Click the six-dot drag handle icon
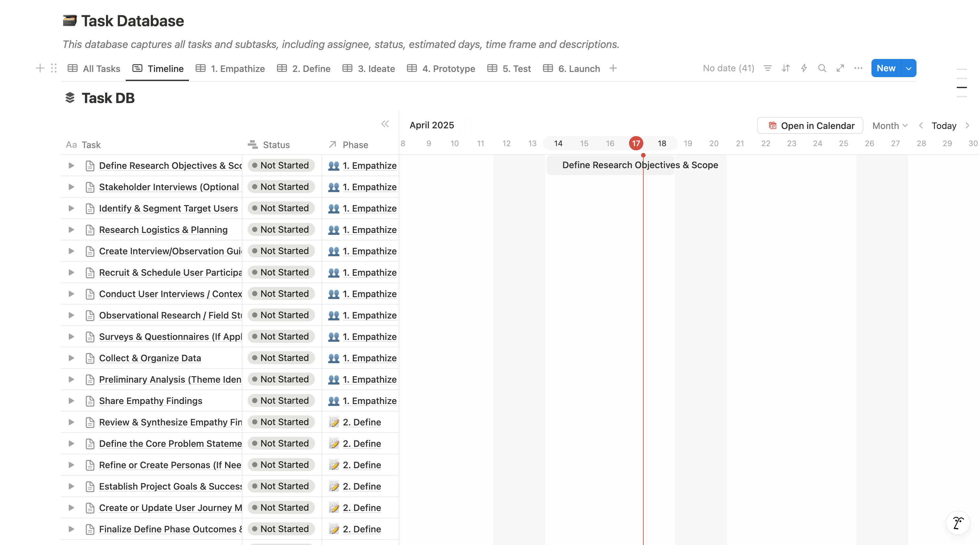 coord(54,68)
